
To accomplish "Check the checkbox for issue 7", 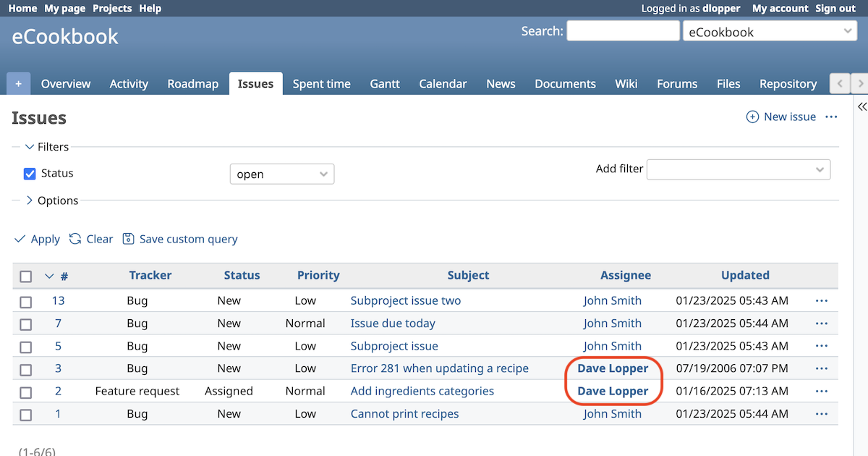I will coord(25,324).
